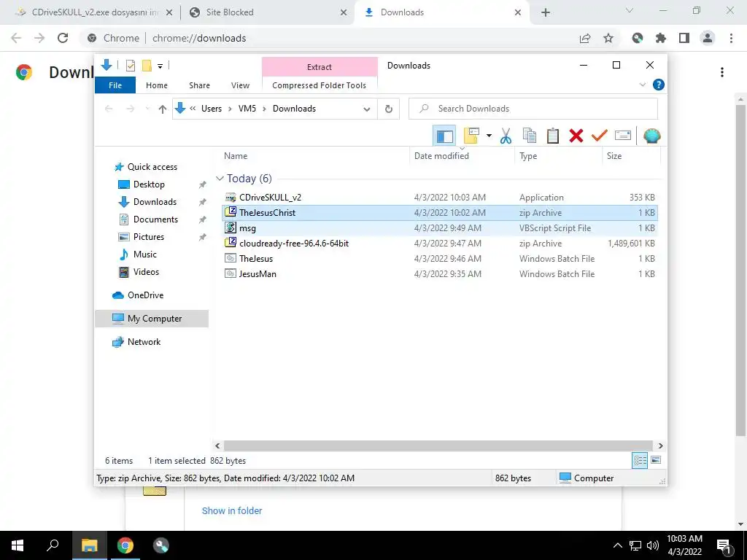Select the CDriveSKULL_v2 application file

coord(440,197)
